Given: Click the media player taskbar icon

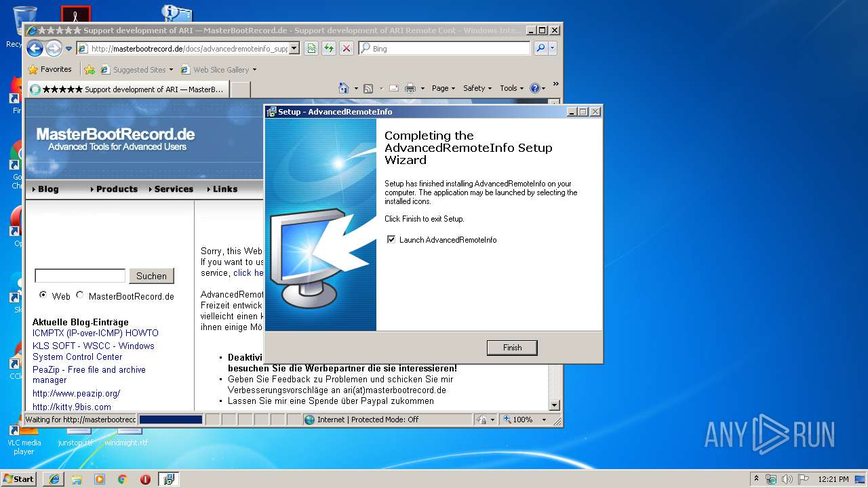Looking at the screenshot, I should click(100, 479).
